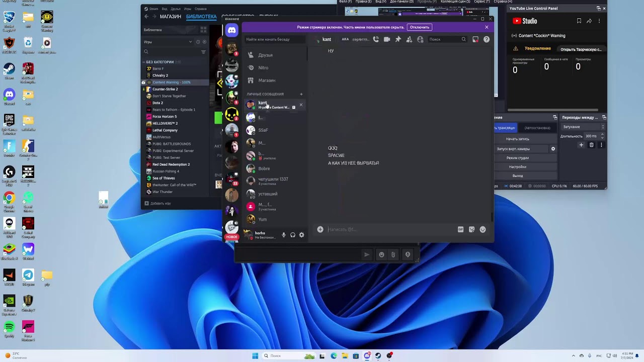Send message arrow in window behind Discord
This screenshot has height=362, width=644.
coord(367,254)
